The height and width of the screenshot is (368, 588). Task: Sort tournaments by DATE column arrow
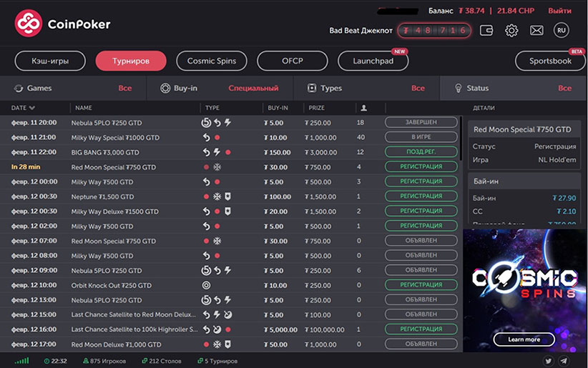[x=32, y=108]
